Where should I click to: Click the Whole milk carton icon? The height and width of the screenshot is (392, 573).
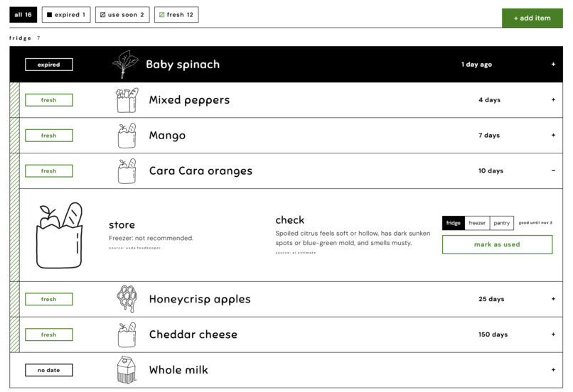[x=126, y=370]
